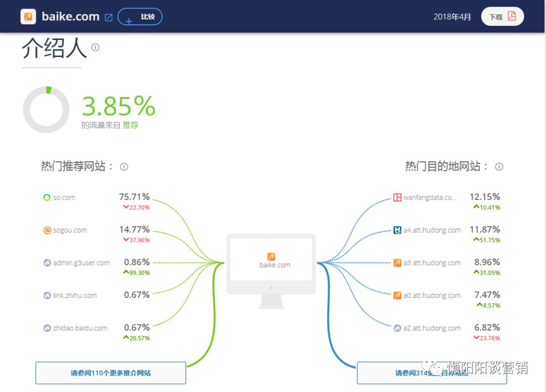Click the 7.47% share for a0.att.hudong.com

tap(487, 295)
